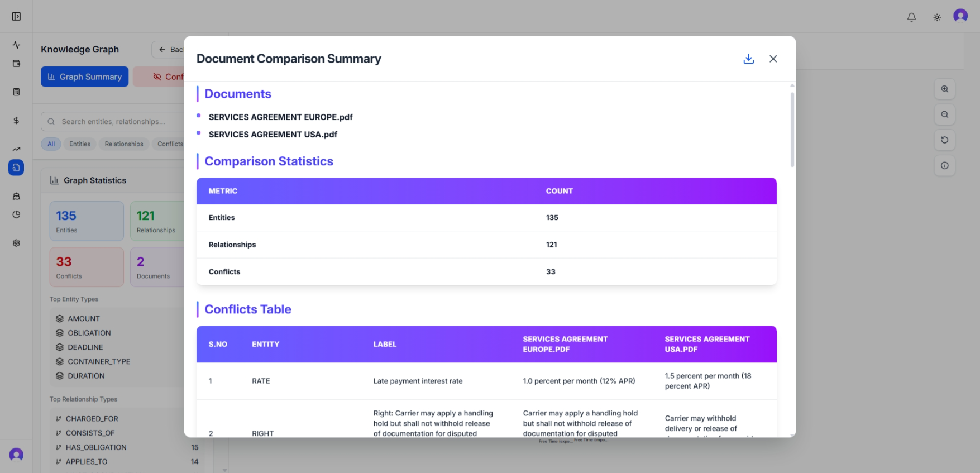Download the document comparison summary
The height and width of the screenshot is (473, 980).
[748, 59]
